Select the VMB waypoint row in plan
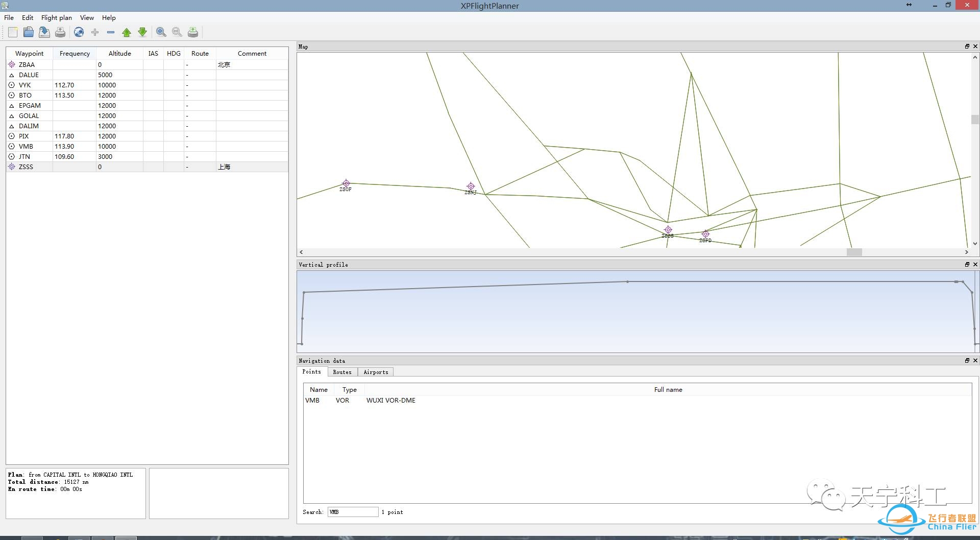Image resolution: width=980 pixels, height=540 pixels. (26, 147)
